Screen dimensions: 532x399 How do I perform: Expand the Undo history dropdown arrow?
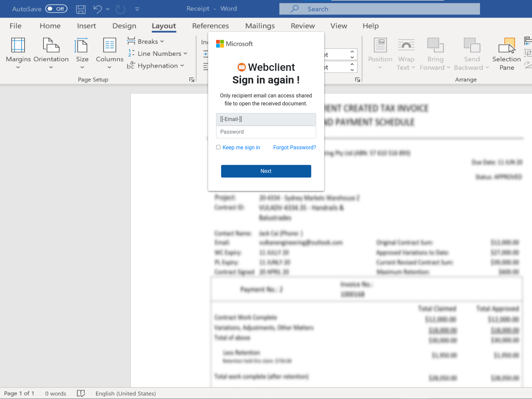108,9
